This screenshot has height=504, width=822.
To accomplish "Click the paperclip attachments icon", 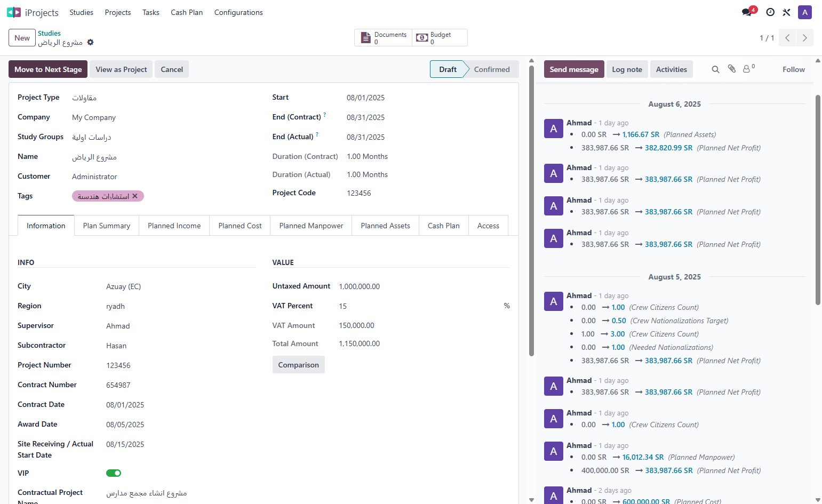I will [732, 69].
